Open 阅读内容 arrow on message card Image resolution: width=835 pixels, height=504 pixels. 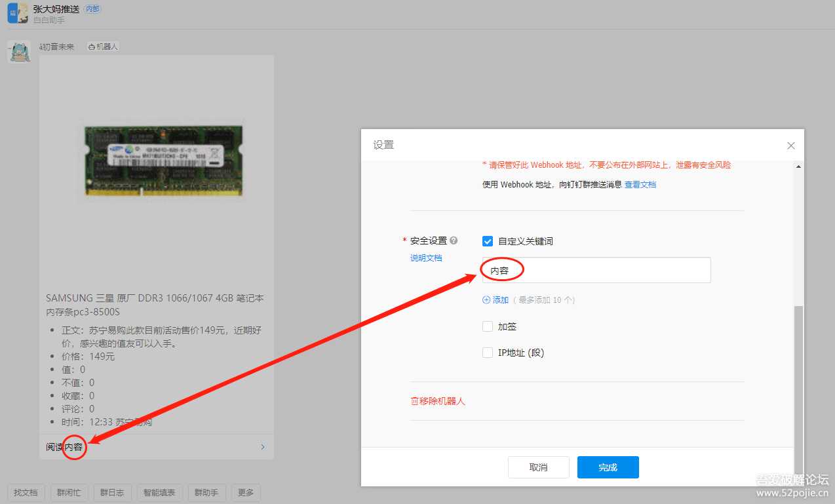click(x=263, y=447)
